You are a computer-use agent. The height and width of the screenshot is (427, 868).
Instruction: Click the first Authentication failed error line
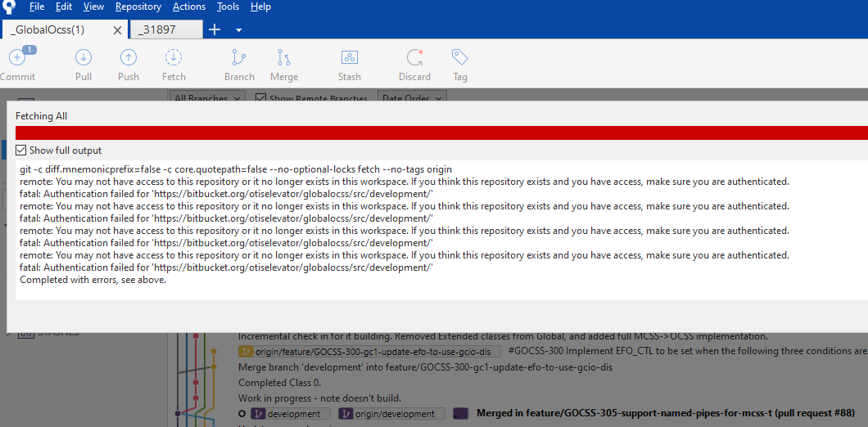coord(226,194)
